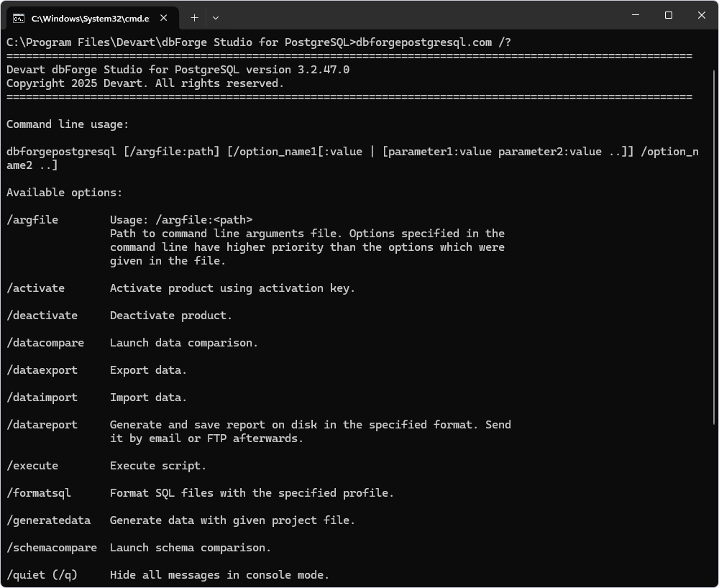Viewport: 719px width, 588px height.
Task: Click 'dbforgepostgresql [/argfile:path]' usage syntax line
Action: tap(352, 159)
